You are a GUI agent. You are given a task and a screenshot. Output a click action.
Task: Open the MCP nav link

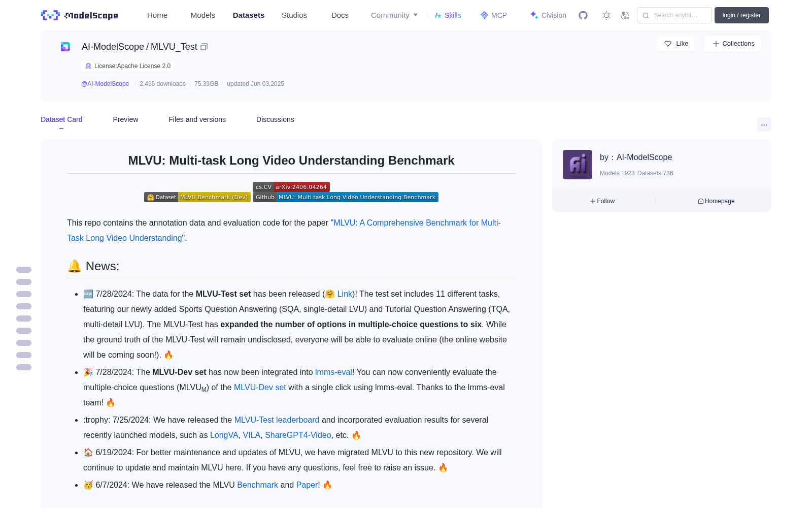499,15
